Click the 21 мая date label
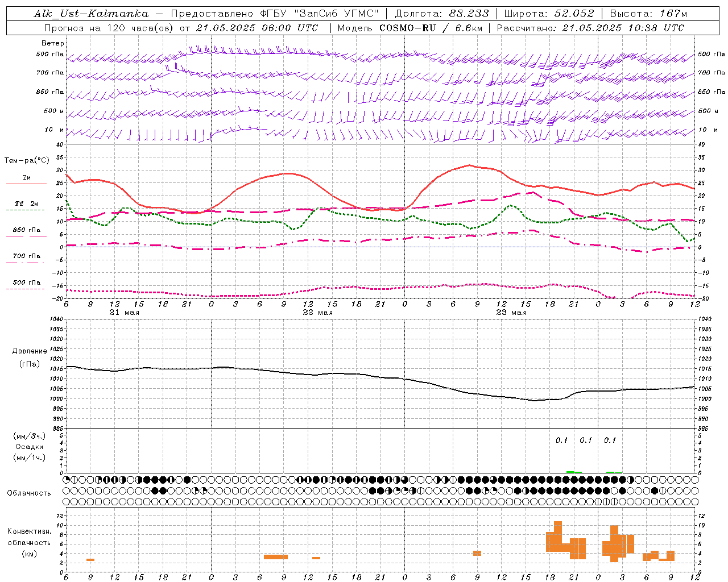This screenshot has width=728, height=582. pyautogui.click(x=125, y=313)
